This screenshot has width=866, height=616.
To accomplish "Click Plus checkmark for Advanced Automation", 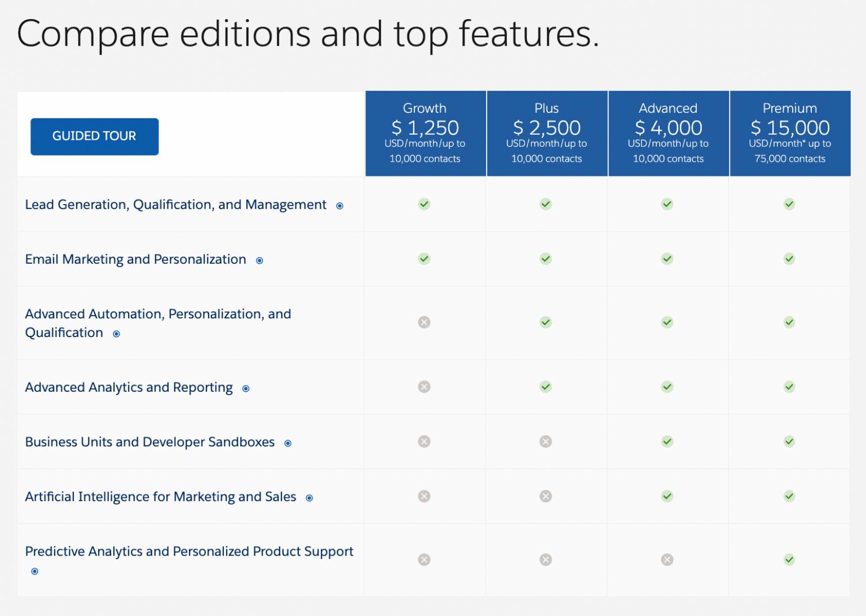I will pos(546,322).
